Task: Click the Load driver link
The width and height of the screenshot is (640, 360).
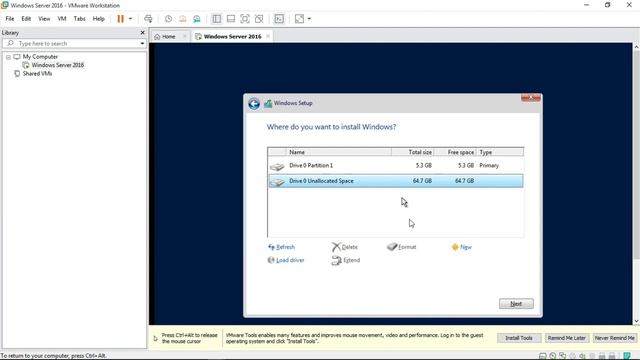Action: point(286,260)
